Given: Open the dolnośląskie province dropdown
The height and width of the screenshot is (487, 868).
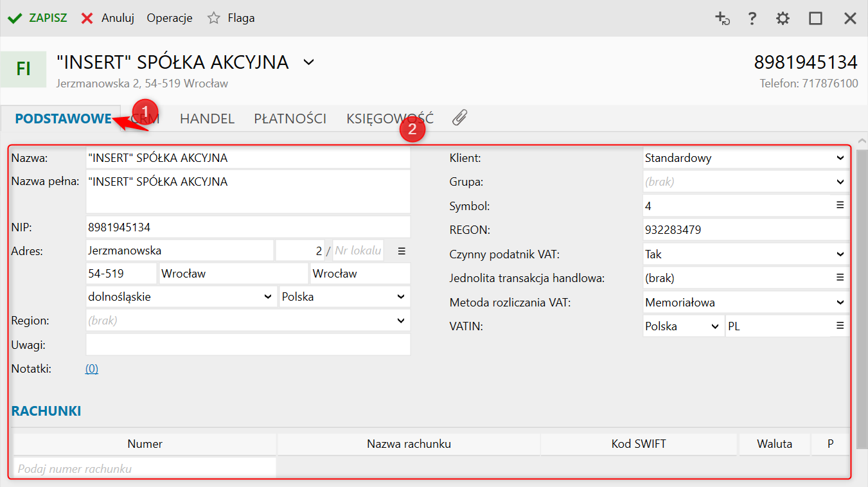Looking at the screenshot, I should [x=268, y=297].
